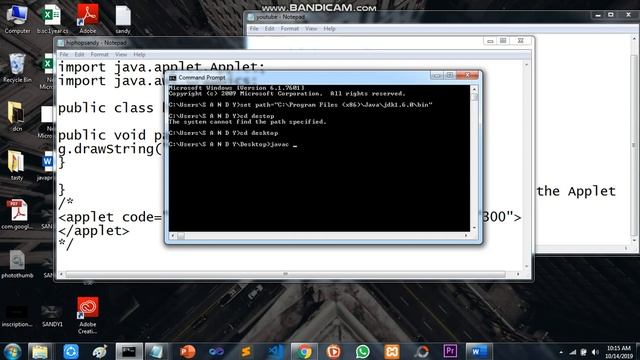Screen dimensions: 640x360
Task: Close the Command Prompt window
Action: (468, 75)
